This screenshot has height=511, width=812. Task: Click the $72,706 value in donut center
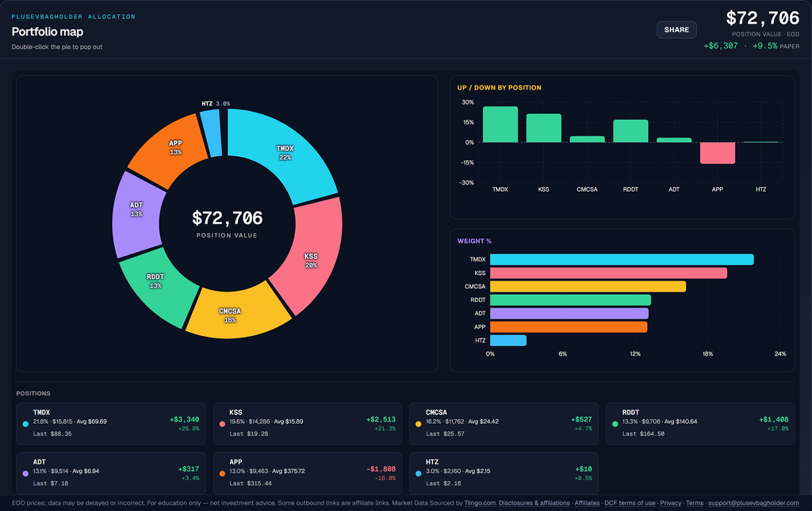(x=228, y=218)
